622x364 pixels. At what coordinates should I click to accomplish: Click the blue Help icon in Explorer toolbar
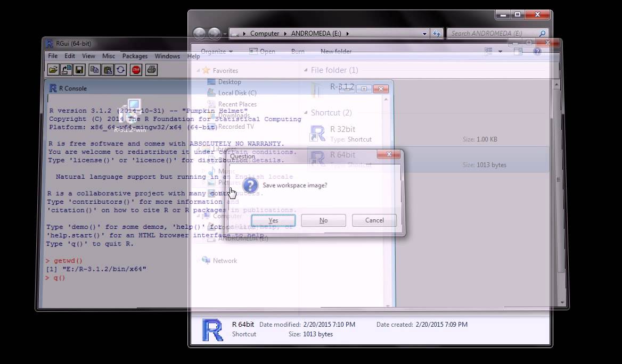point(537,51)
